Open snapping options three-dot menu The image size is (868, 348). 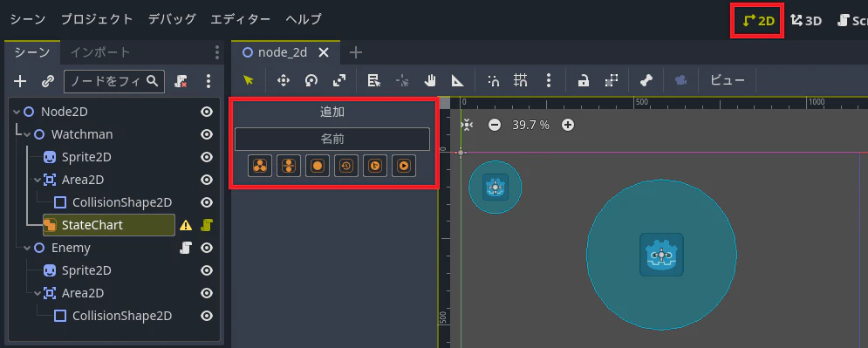click(x=548, y=81)
